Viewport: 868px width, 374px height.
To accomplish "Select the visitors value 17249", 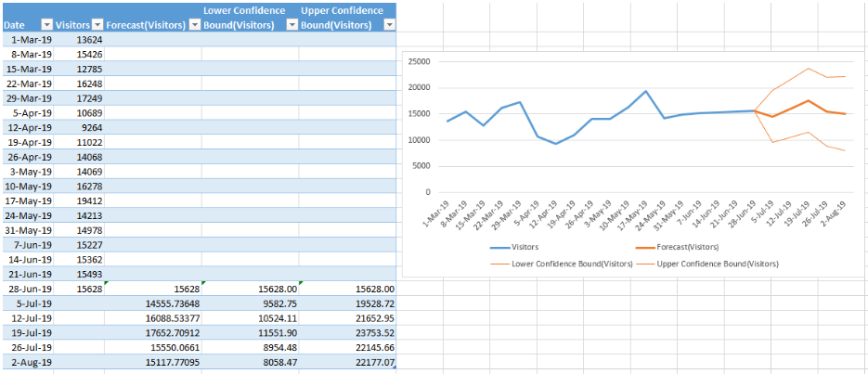I will 79,98.
